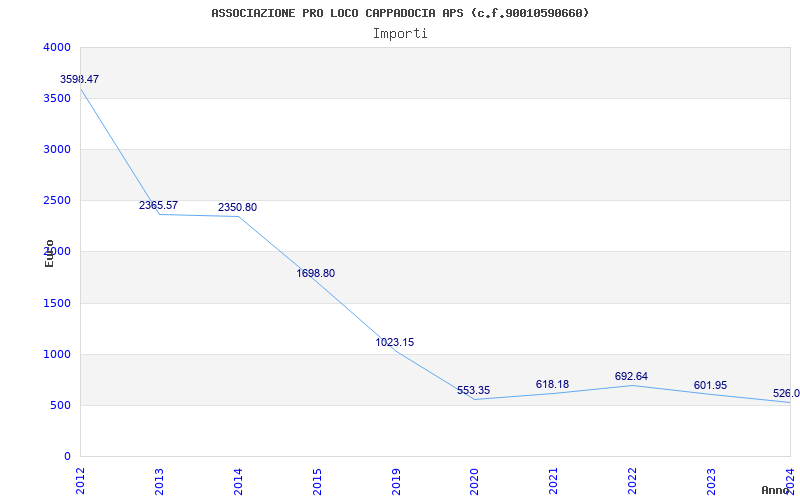Click the 2500 y-axis tick label
The image size is (800, 500).
[57, 201]
